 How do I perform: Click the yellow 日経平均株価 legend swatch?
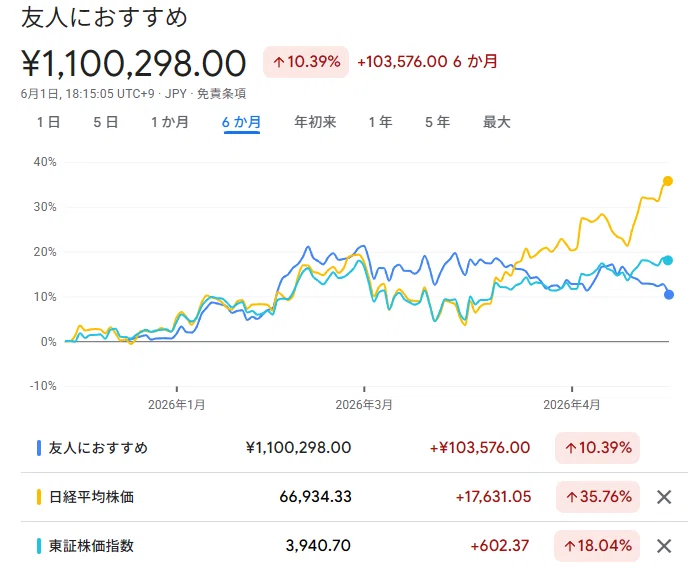39,497
